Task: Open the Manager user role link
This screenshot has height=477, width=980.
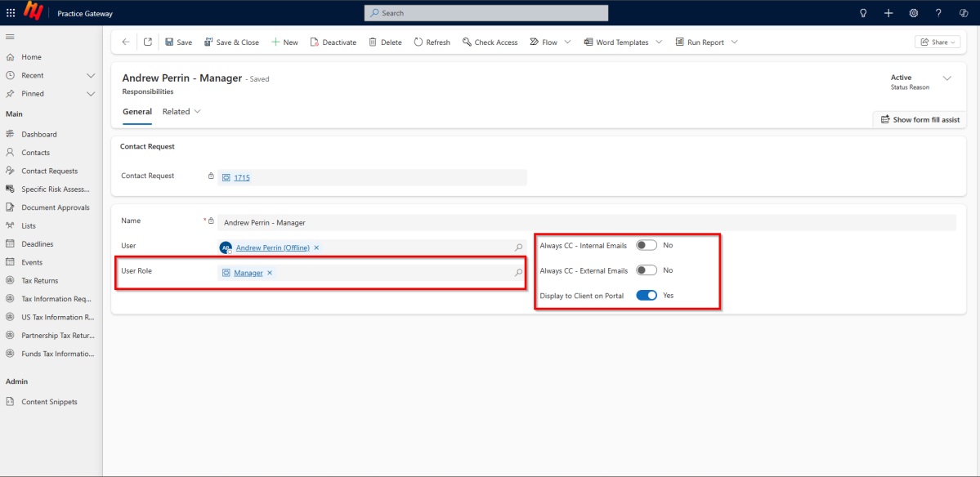Action: [x=248, y=272]
